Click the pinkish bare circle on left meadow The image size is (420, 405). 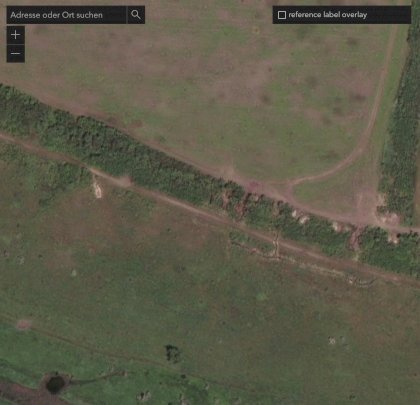23,324
